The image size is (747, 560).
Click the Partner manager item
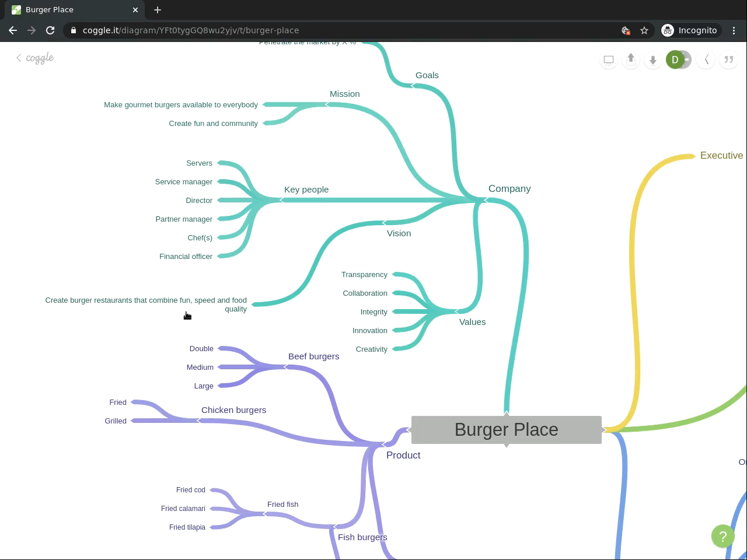(x=184, y=219)
